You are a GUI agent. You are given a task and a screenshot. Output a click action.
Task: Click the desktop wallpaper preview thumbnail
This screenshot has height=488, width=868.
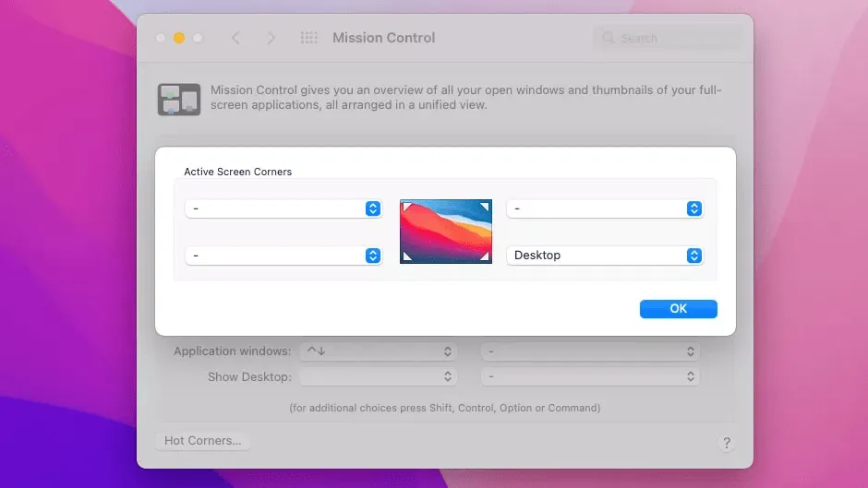click(x=446, y=231)
